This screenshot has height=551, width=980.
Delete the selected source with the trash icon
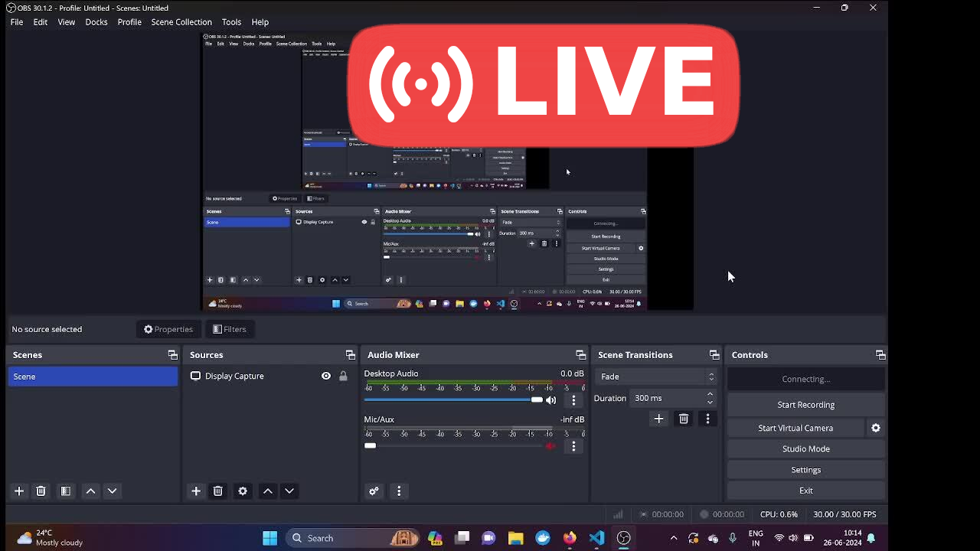click(x=217, y=491)
